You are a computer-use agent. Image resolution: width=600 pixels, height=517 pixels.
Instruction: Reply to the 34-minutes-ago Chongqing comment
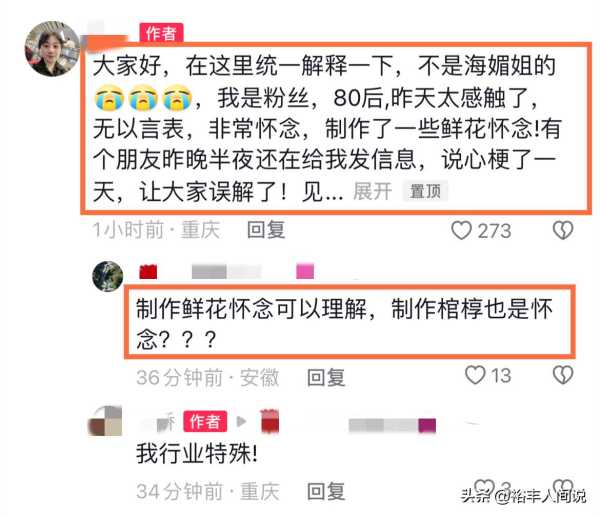point(326,491)
